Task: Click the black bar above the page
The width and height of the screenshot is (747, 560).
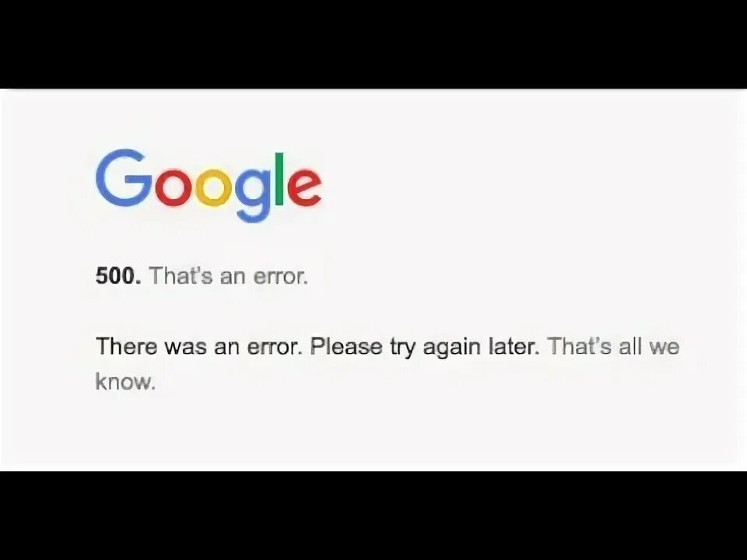Action: pos(373,44)
